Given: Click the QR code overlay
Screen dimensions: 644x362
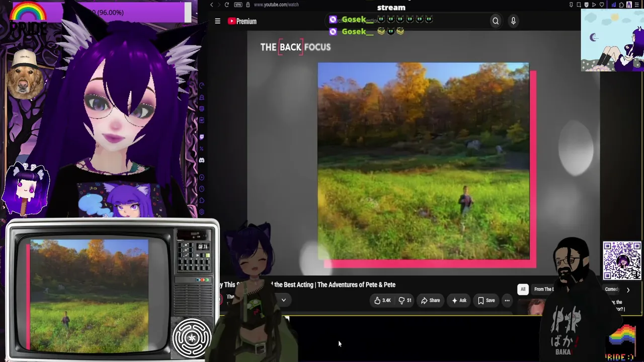Looking at the screenshot, I should pyautogui.click(x=622, y=260).
